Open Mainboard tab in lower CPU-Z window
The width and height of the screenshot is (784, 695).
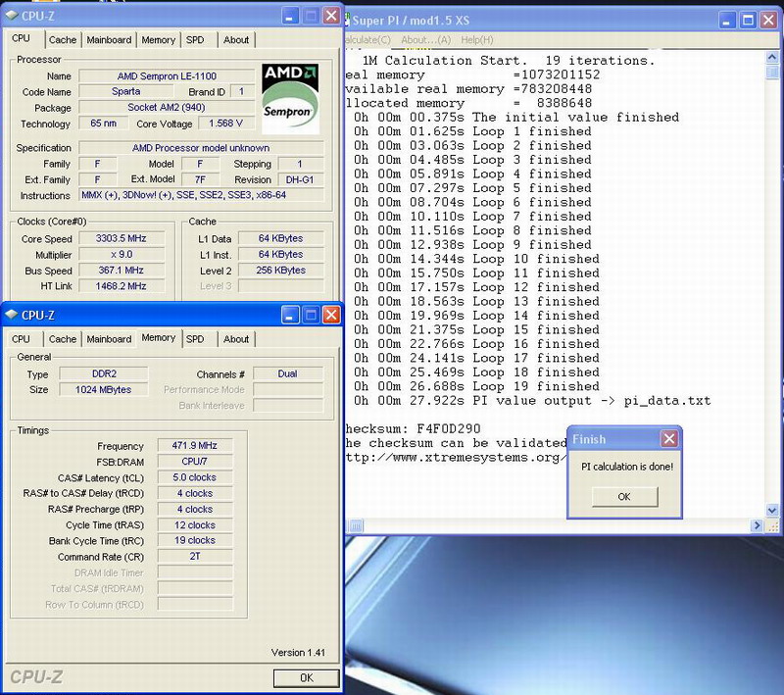point(109,339)
